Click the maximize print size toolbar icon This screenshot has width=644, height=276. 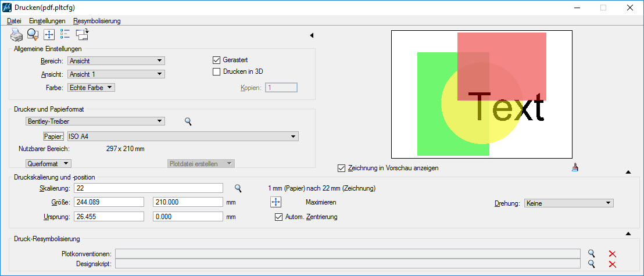click(x=49, y=35)
